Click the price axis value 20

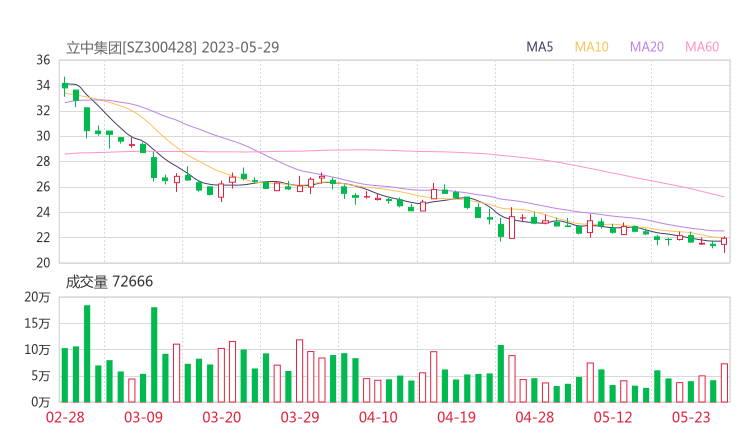(x=43, y=263)
